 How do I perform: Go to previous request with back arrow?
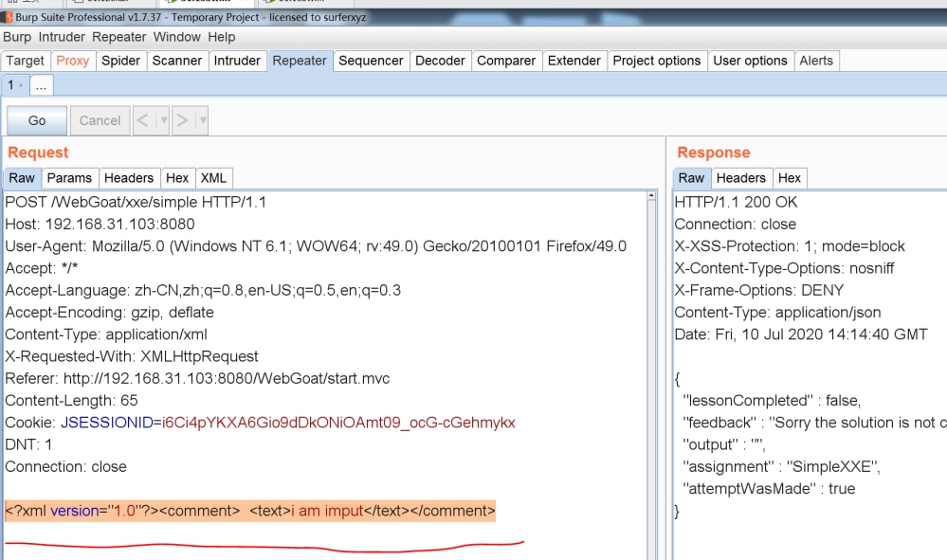click(x=143, y=120)
